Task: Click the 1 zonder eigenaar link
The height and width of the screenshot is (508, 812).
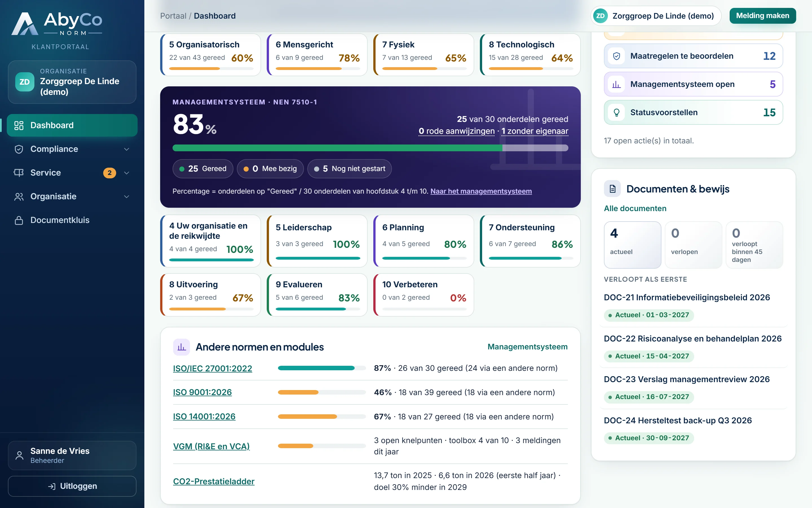Action: (535, 131)
